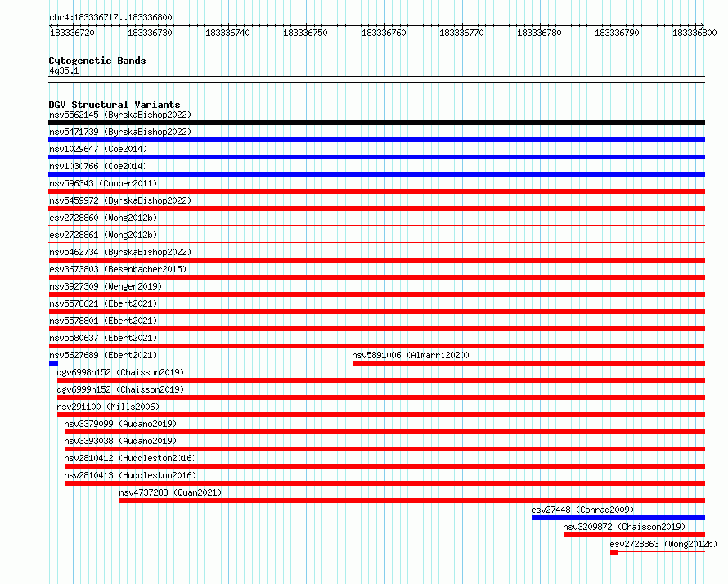Click the red nsv5462734 bar
Image resolution: width=728 pixels, height=584 pixels.
click(x=376, y=260)
